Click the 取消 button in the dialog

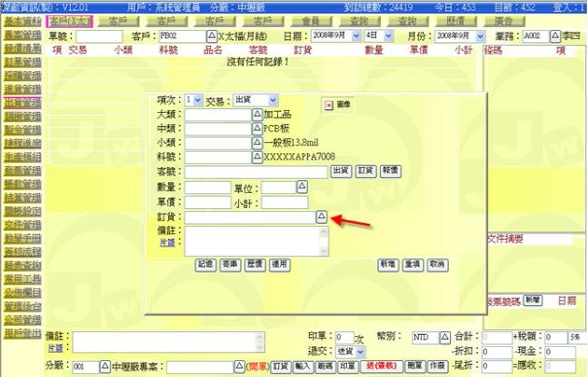437,265
